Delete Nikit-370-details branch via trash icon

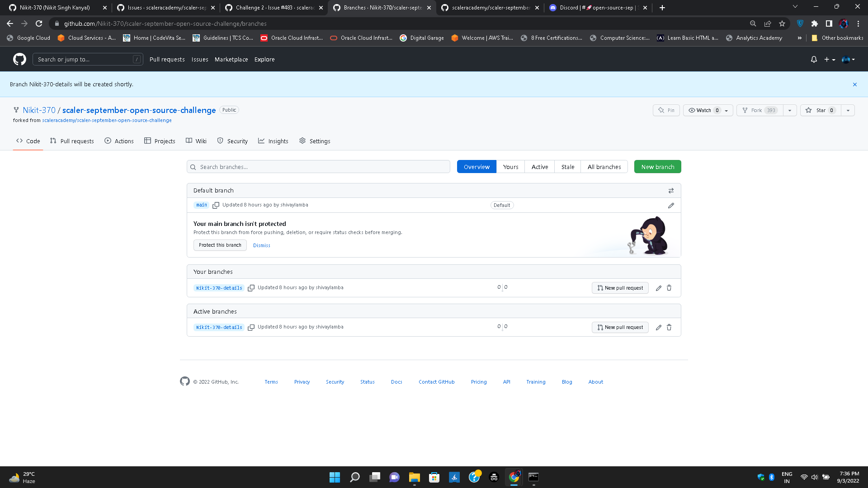[x=669, y=288]
